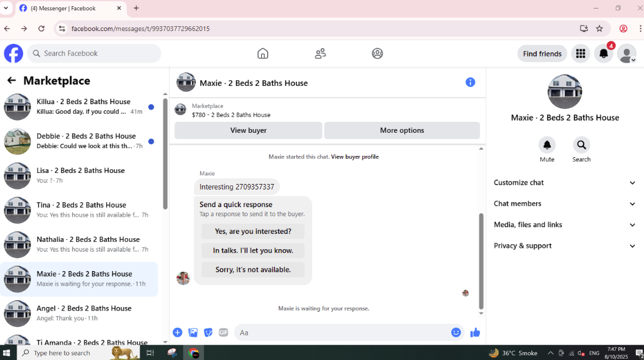644x360 pixels.
Task: Focus the Search Facebook field
Action: coord(94,54)
